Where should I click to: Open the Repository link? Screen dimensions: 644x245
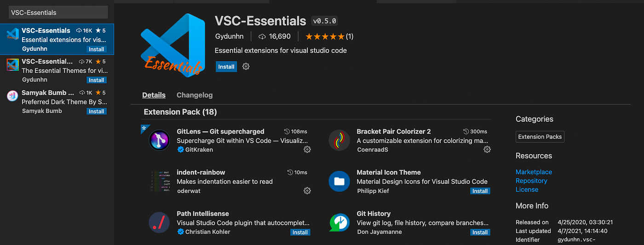point(531,181)
